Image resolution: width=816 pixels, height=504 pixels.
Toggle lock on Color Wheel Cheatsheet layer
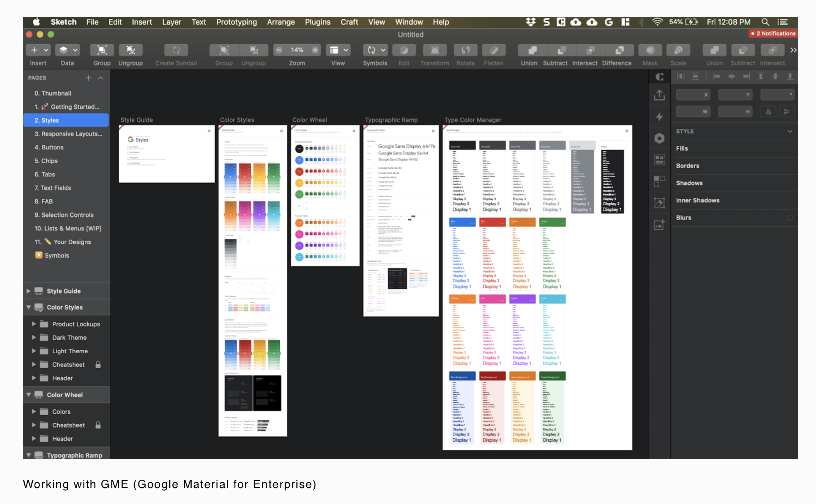(x=98, y=425)
